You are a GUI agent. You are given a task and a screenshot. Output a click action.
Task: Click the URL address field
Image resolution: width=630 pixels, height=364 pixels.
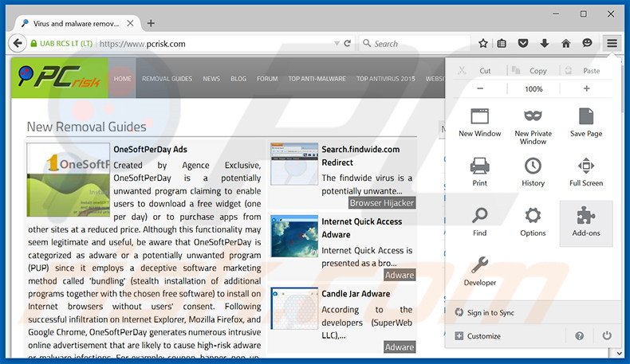[x=215, y=43]
